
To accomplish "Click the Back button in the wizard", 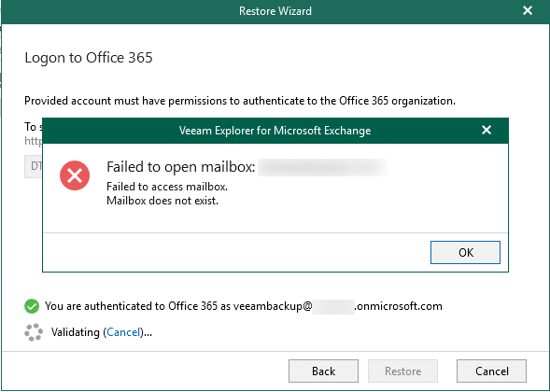I will click(323, 371).
